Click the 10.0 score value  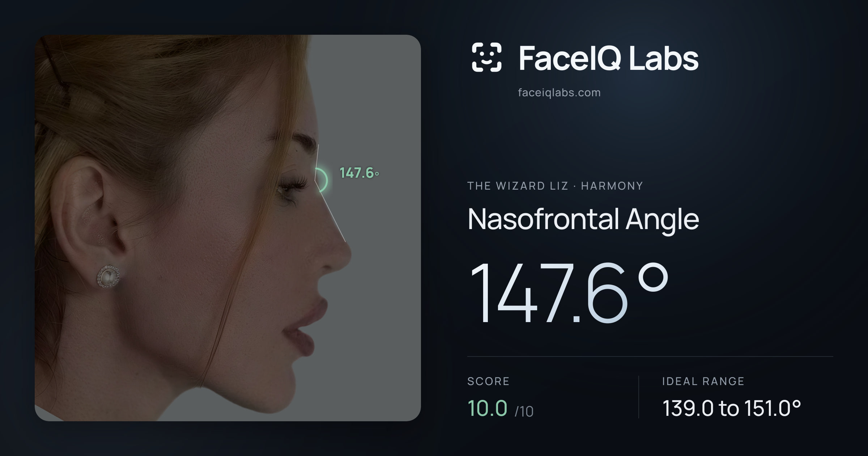(487, 408)
